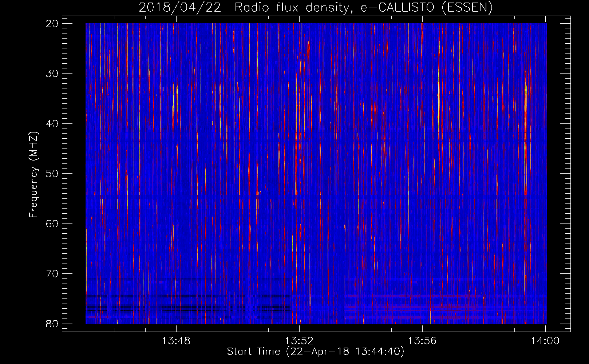Select the 30 frequency tick label
This screenshot has height=364, width=589.
(52, 74)
